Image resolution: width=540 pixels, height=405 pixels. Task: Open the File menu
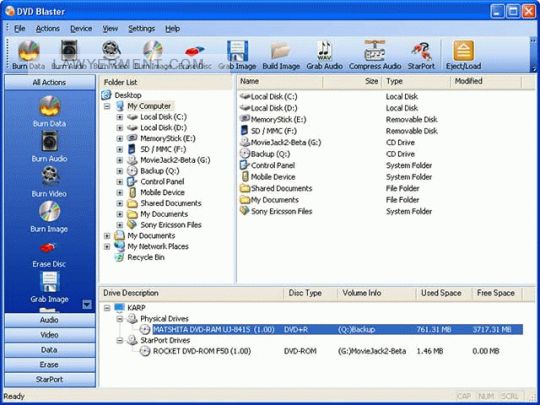pos(20,29)
